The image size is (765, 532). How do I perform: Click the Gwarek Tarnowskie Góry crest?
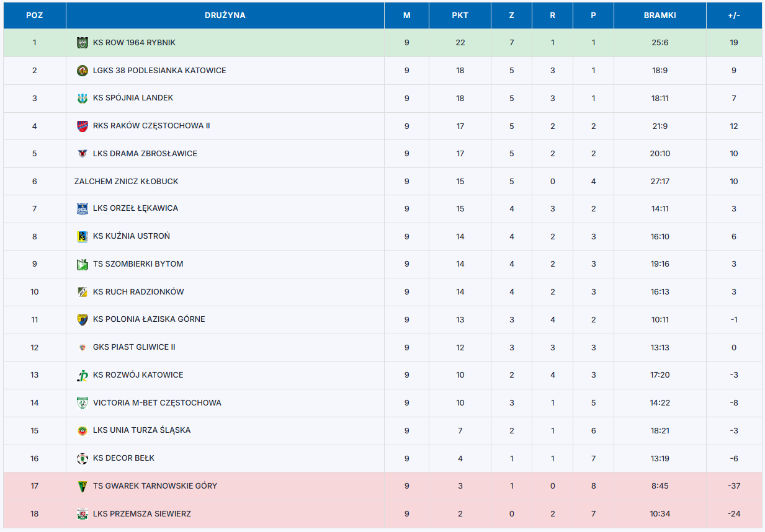(x=82, y=486)
